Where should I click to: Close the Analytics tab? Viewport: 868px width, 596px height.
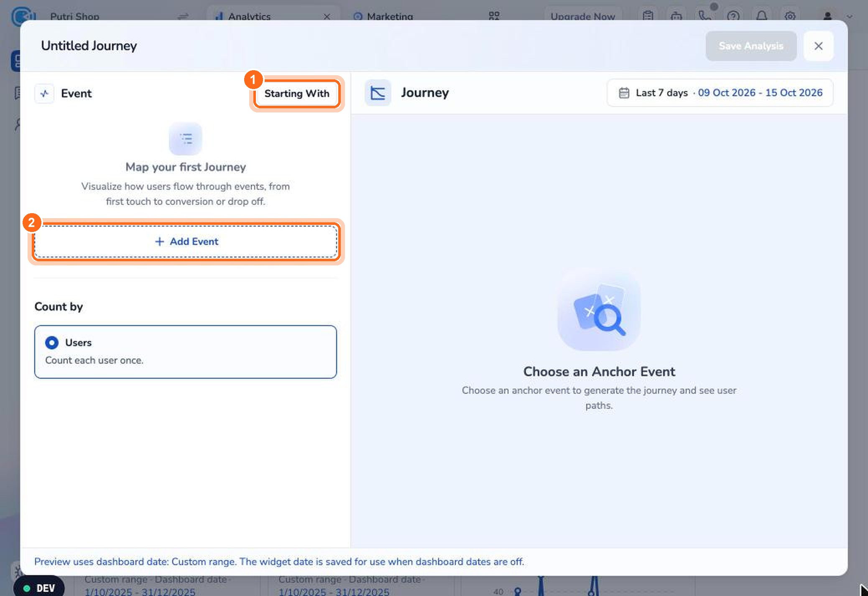(327, 17)
